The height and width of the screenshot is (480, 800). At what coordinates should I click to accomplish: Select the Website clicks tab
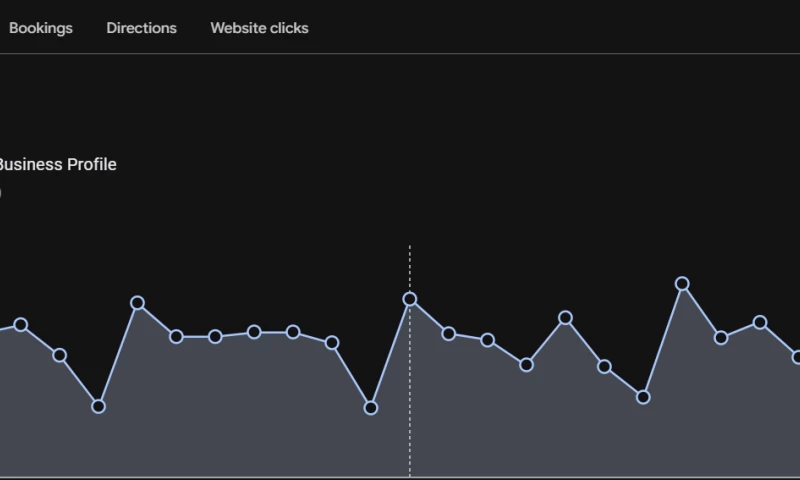(x=259, y=28)
